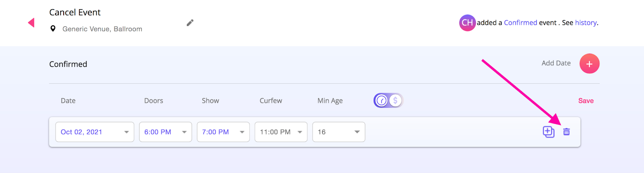Expand the Min Age 16 dropdown
The image size is (644, 173).
coord(339,132)
